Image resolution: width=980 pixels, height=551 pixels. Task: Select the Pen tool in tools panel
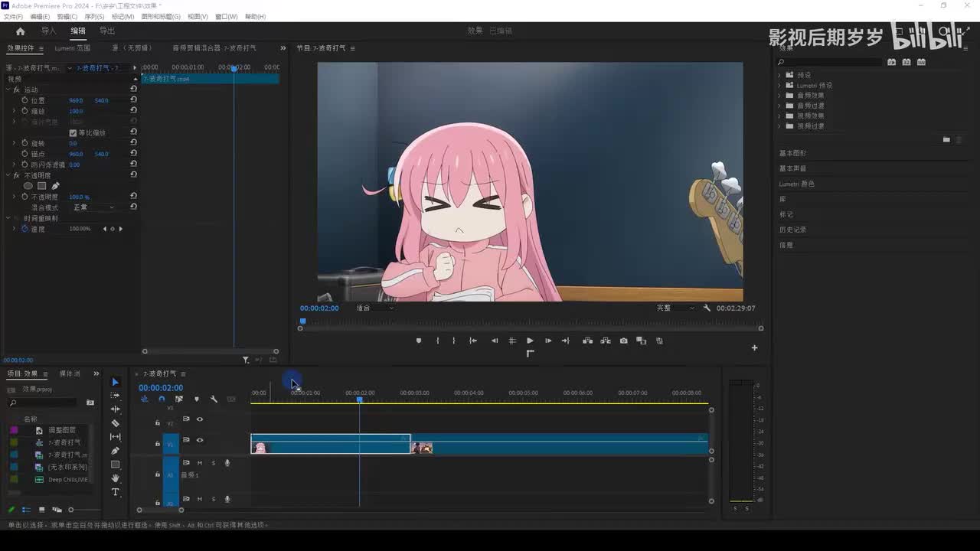coord(116,451)
